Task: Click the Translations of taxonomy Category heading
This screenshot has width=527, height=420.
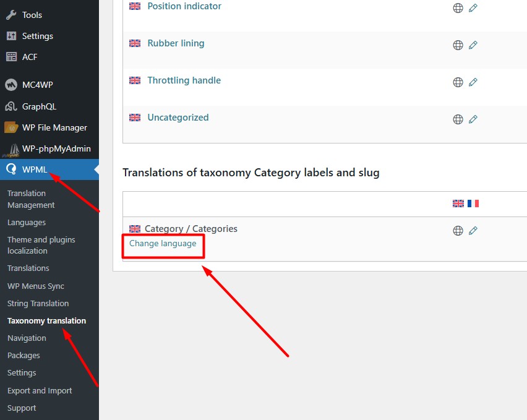Action: pyautogui.click(x=251, y=173)
